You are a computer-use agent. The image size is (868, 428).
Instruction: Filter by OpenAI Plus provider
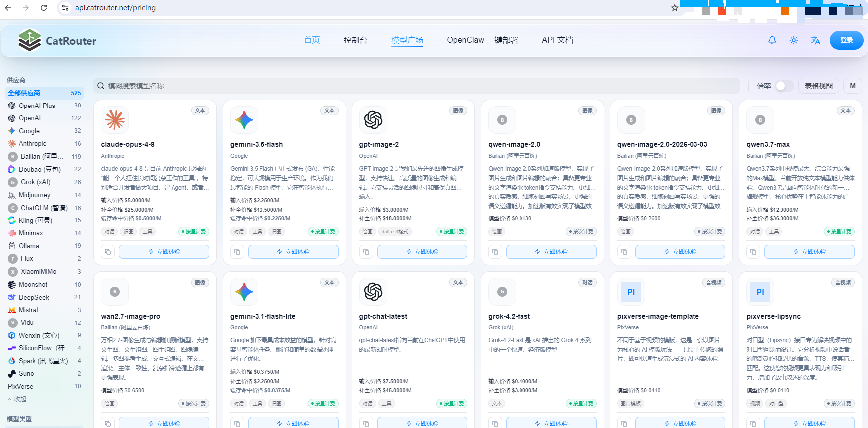44,106
